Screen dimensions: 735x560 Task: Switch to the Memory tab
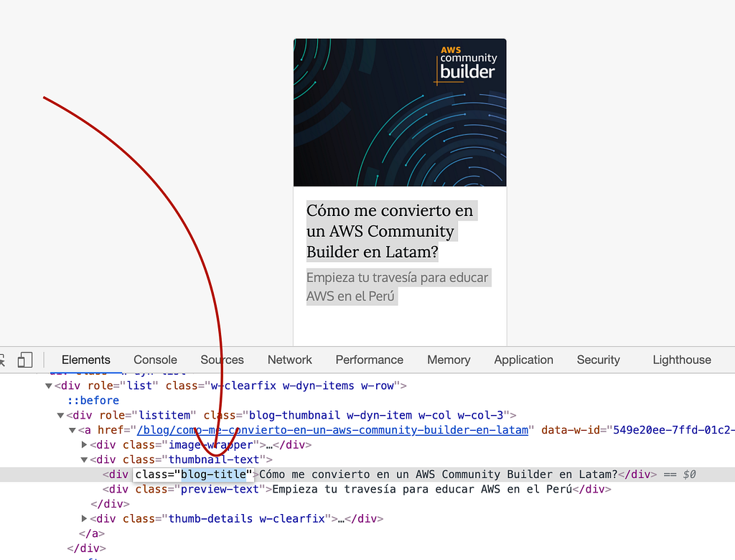click(x=449, y=360)
